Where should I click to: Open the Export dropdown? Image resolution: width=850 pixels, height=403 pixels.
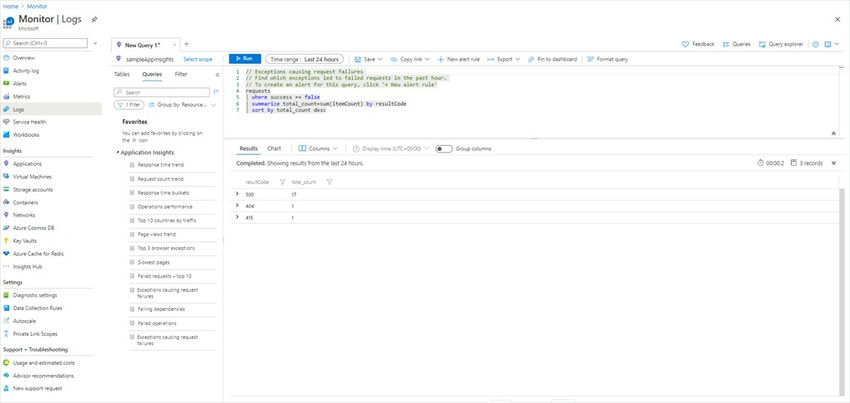(504, 59)
